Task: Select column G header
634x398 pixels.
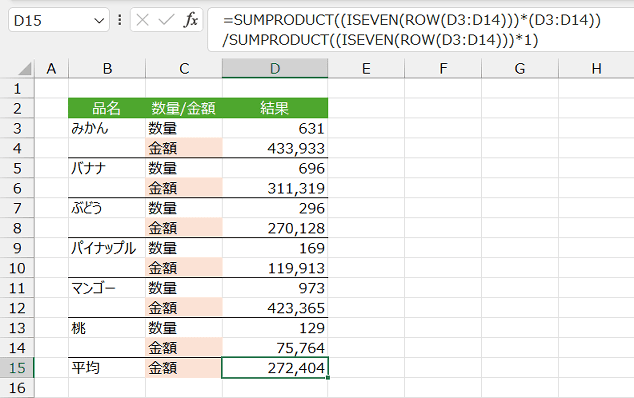Action: [x=520, y=68]
